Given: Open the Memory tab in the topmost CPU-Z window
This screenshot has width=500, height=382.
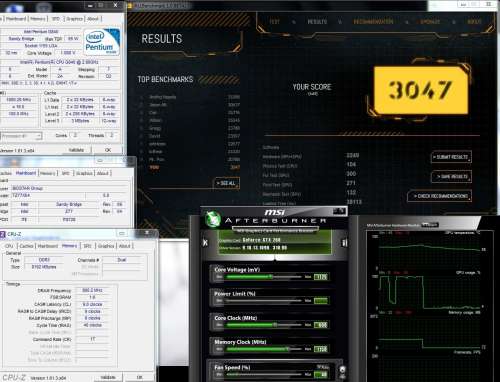Looking at the screenshot, I should (38, 19).
